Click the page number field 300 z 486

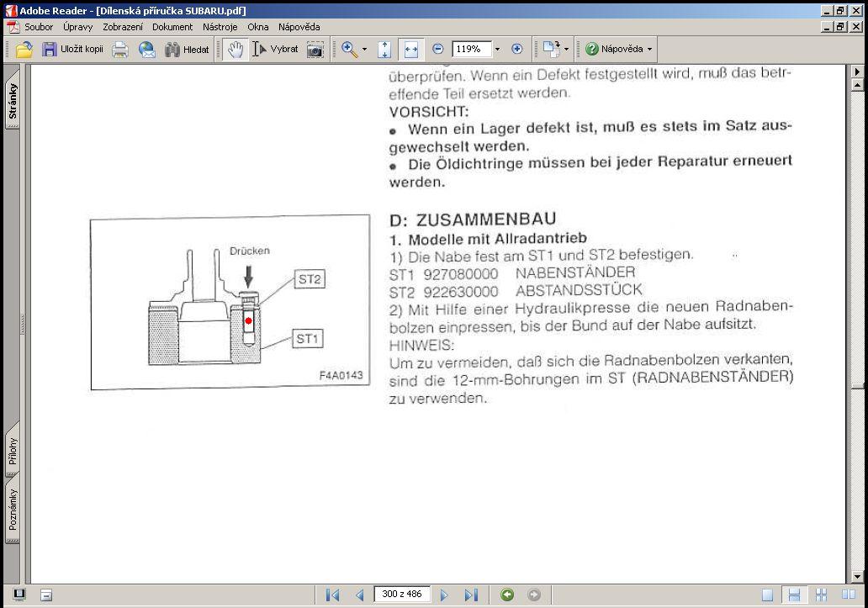402,595
